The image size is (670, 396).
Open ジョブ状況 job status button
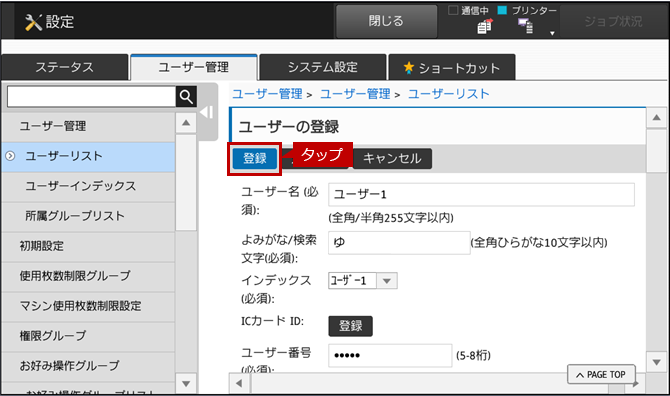613,21
